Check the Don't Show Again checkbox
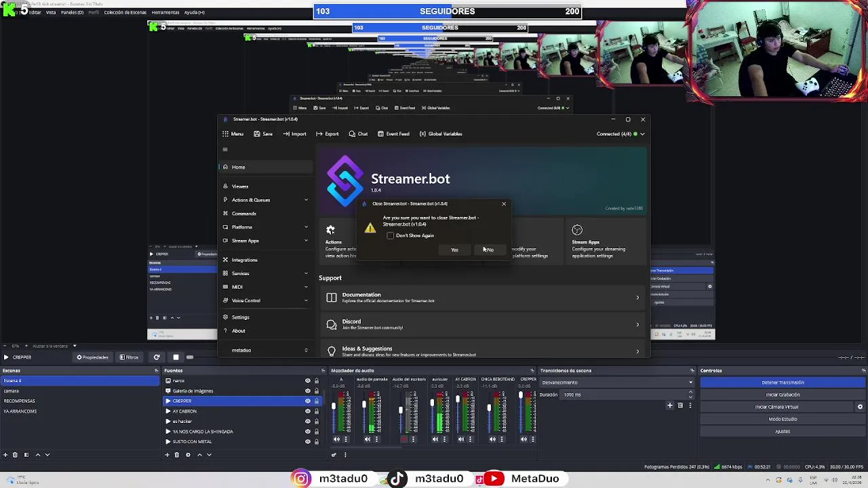The width and height of the screenshot is (868, 488). click(391, 235)
